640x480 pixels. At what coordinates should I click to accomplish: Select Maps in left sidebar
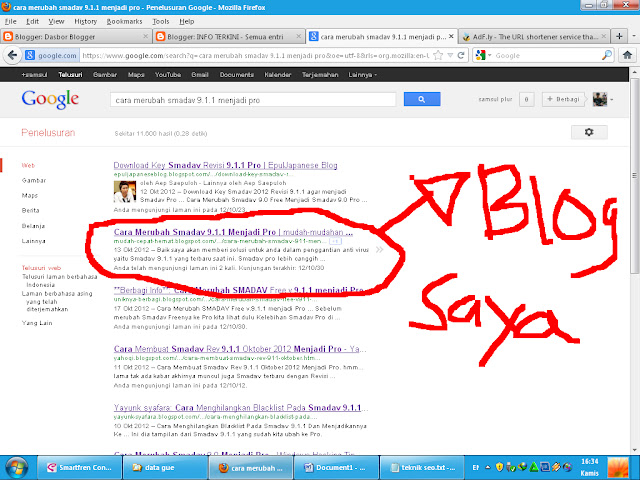(x=29, y=196)
